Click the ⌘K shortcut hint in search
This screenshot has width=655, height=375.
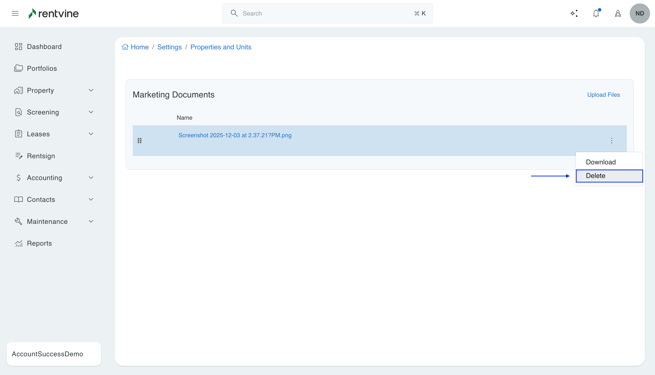tap(420, 13)
